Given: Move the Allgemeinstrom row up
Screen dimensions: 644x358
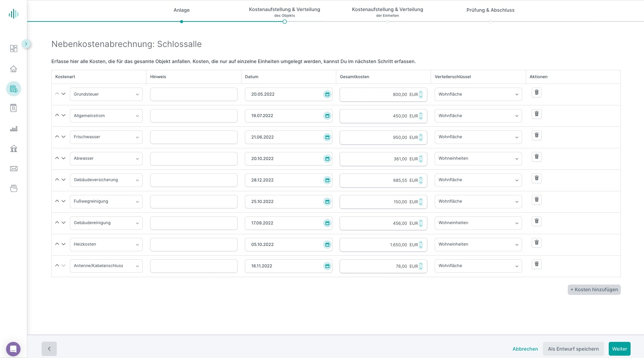Looking at the screenshot, I should [57, 115].
